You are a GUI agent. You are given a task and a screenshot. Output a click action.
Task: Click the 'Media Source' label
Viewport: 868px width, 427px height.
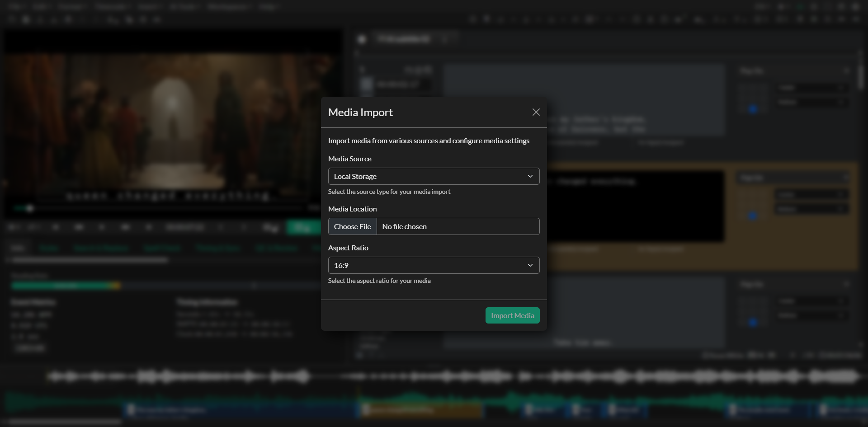[x=350, y=159]
